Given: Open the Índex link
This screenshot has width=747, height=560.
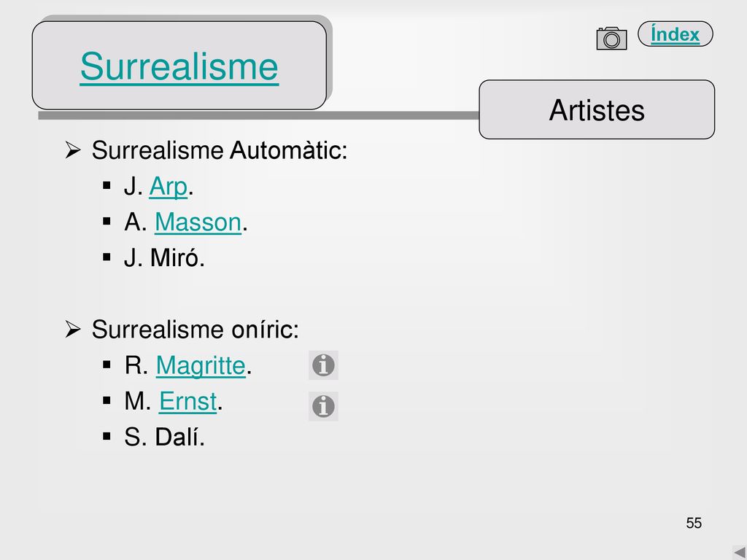Looking at the screenshot, I should pos(675,34).
